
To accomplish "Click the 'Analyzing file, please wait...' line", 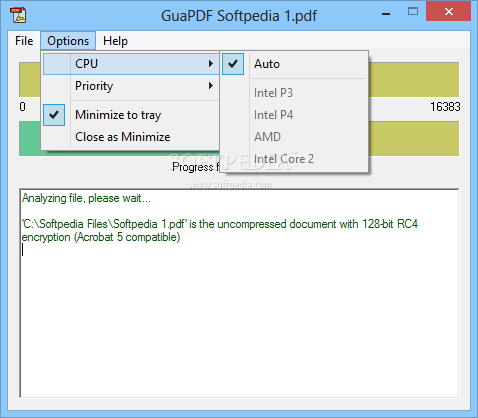I will point(86,198).
